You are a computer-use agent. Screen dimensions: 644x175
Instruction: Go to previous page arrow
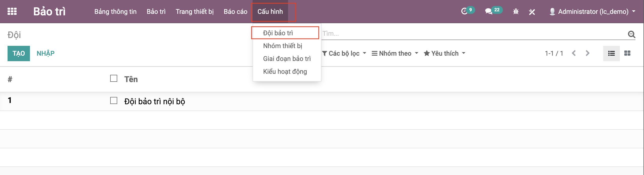click(574, 53)
